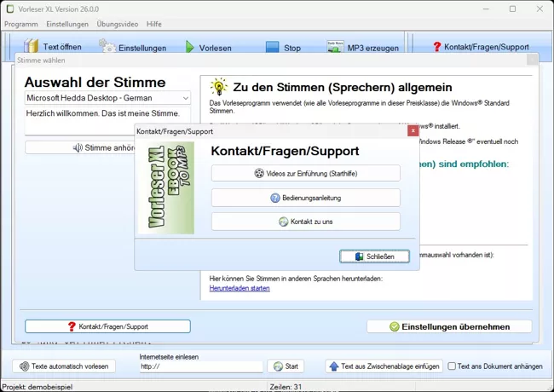Open Text öffnen book icon in toolbar
This screenshot has height=392, width=554.
pos(31,46)
